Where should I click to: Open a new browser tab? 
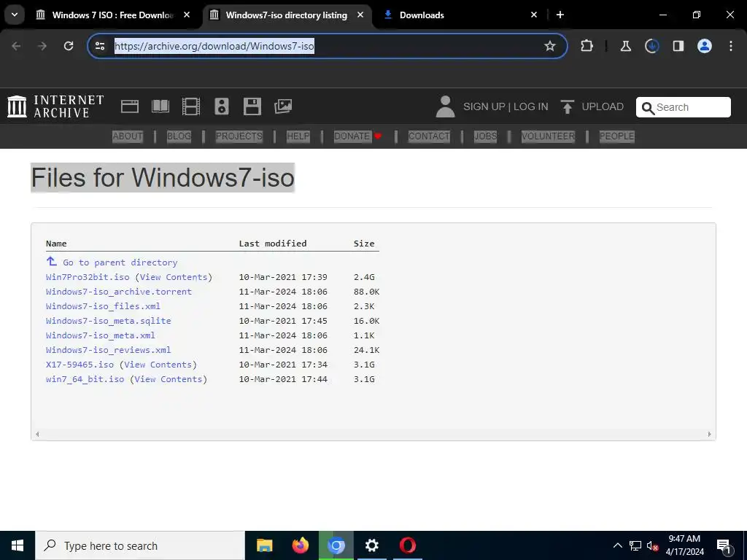pos(560,15)
